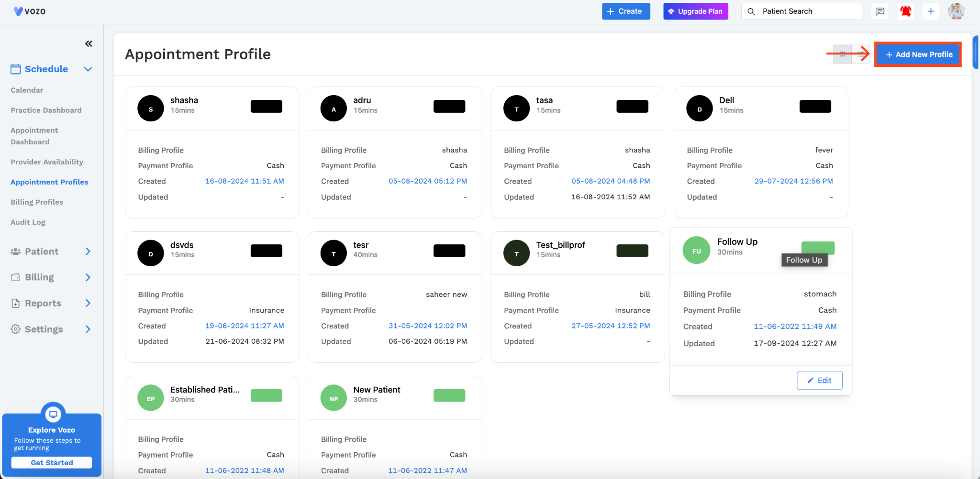Click created date 27-05-2024 12:52 PM
The image size is (980, 479).
click(x=611, y=326)
